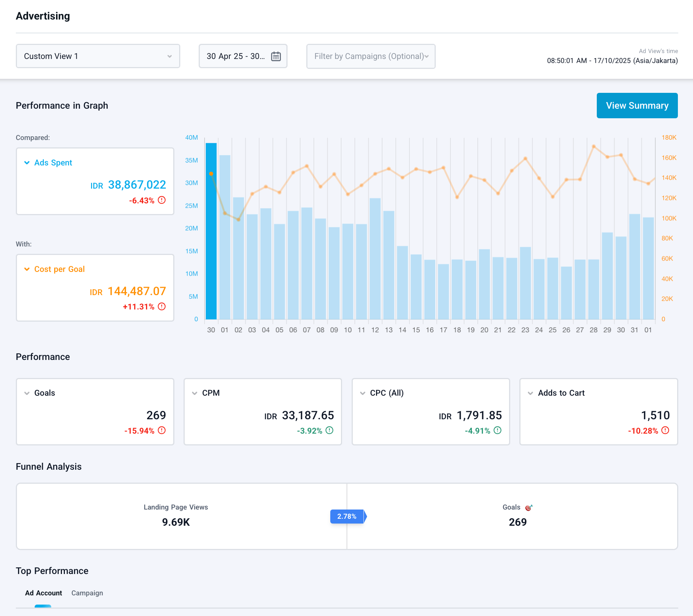
Task: Change the Goals performance card metric
Action: pyautogui.click(x=27, y=393)
